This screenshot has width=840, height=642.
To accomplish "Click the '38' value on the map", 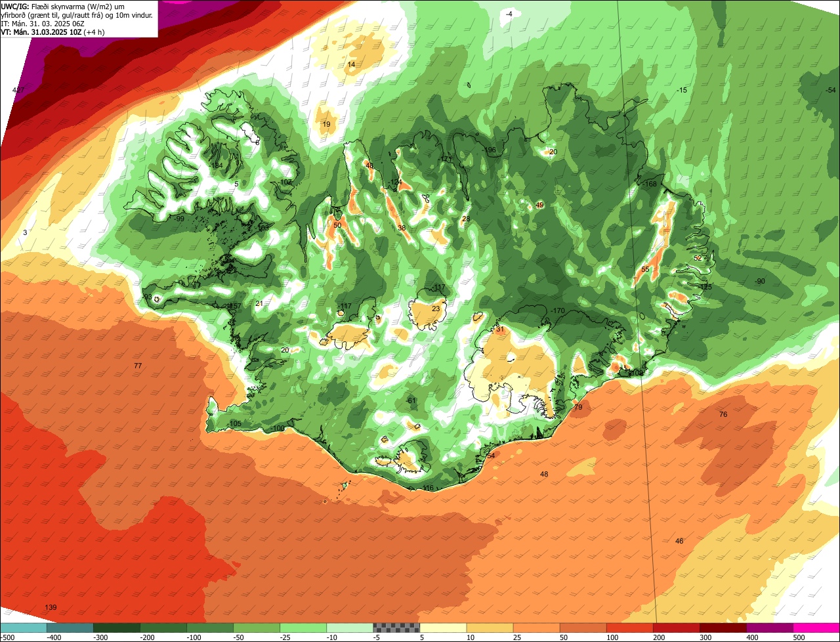I will [x=402, y=228].
